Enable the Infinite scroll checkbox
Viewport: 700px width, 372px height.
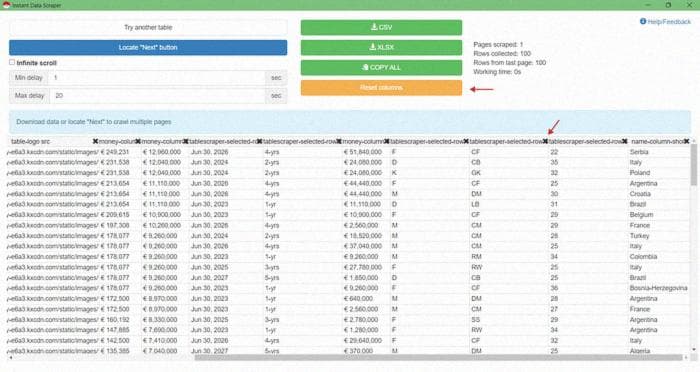pos(12,63)
